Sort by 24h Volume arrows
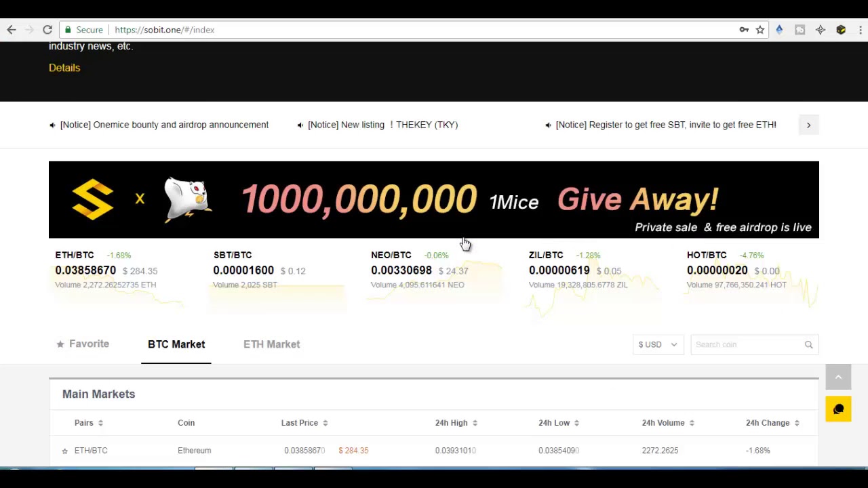The image size is (868, 488). 692,423
